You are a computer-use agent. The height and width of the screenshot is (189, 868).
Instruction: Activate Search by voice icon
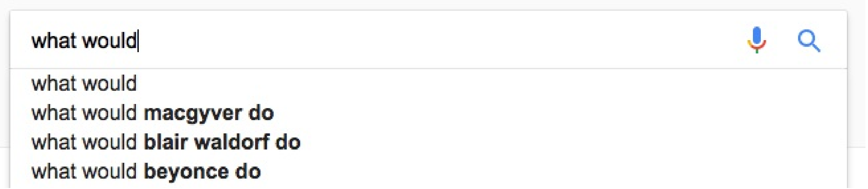[x=756, y=40]
